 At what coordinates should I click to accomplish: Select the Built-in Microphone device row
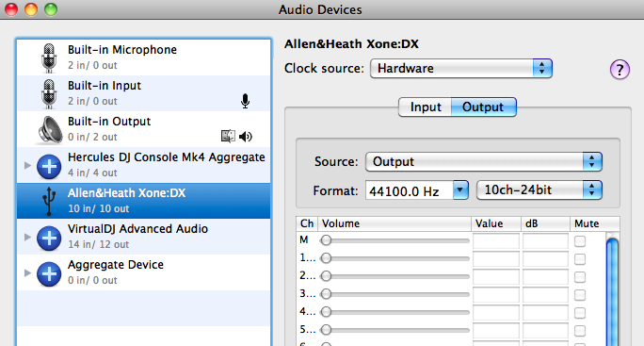click(144, 58)
